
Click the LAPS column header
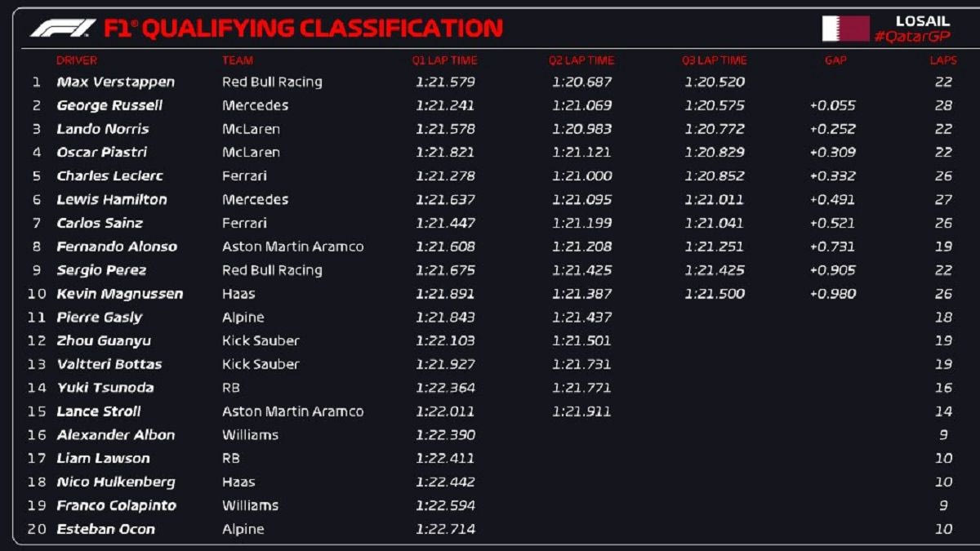(x=943, y=60)
